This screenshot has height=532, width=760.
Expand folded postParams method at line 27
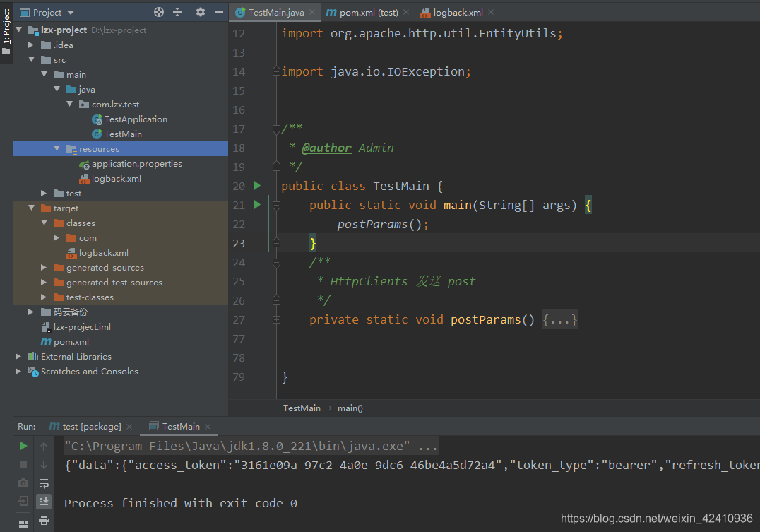click(276, 319)
